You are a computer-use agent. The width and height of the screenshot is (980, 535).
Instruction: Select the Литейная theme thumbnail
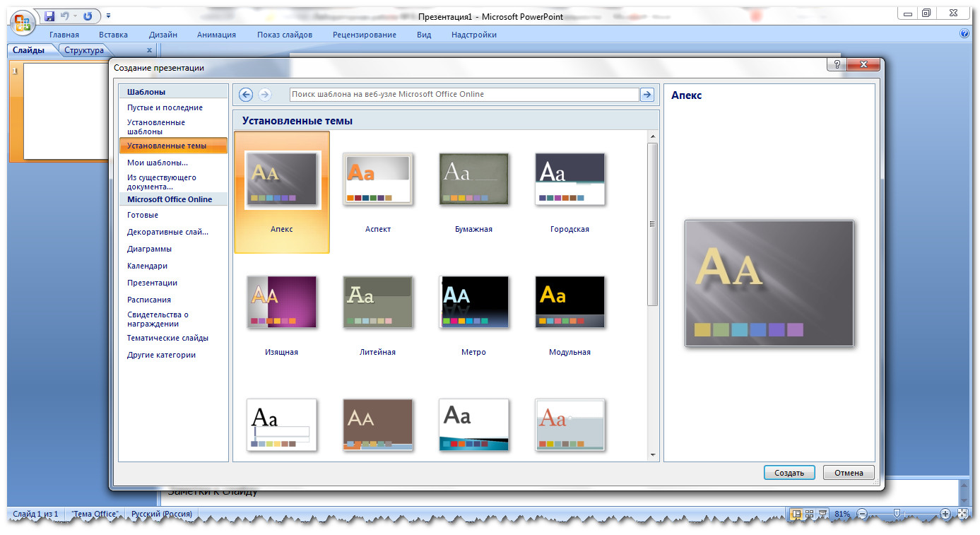point(378,302)
